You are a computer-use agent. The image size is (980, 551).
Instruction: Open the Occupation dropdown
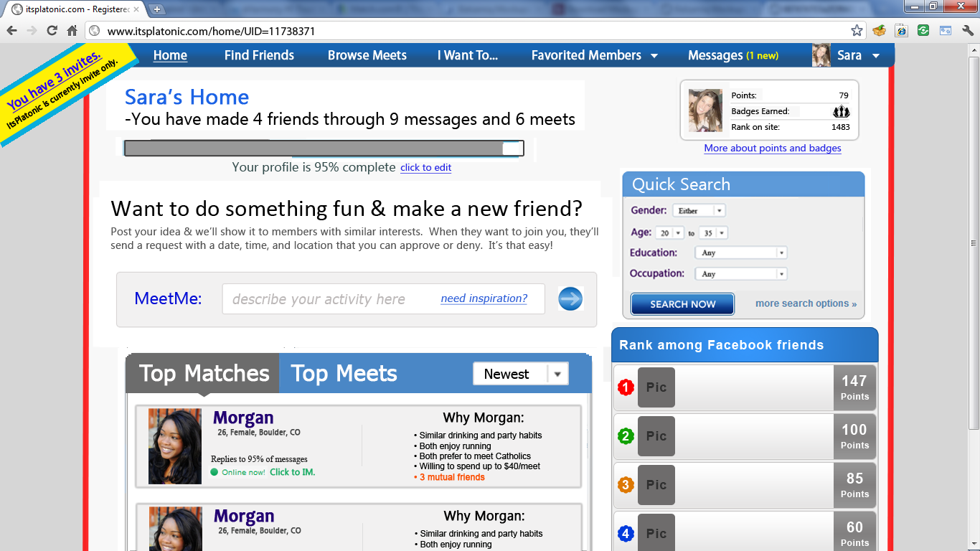[x=741, y=274]
